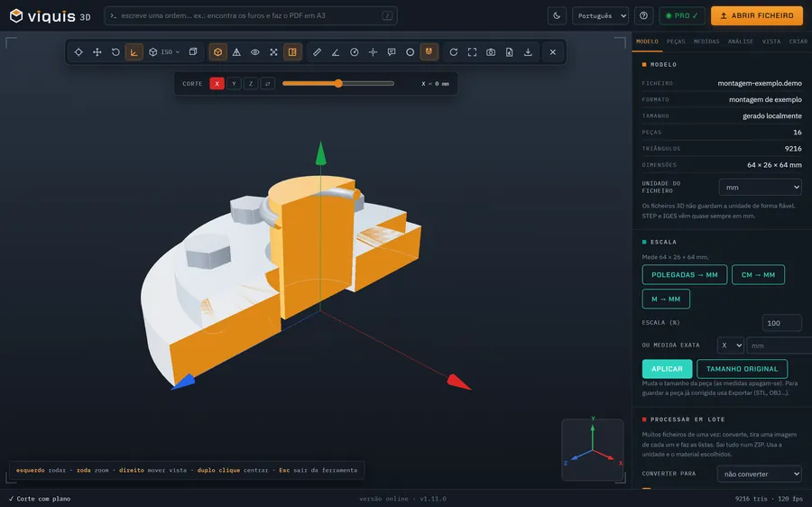The image size is (812, 507).
Task: Switch to the Medidas tab
Action: pos(706,41)
